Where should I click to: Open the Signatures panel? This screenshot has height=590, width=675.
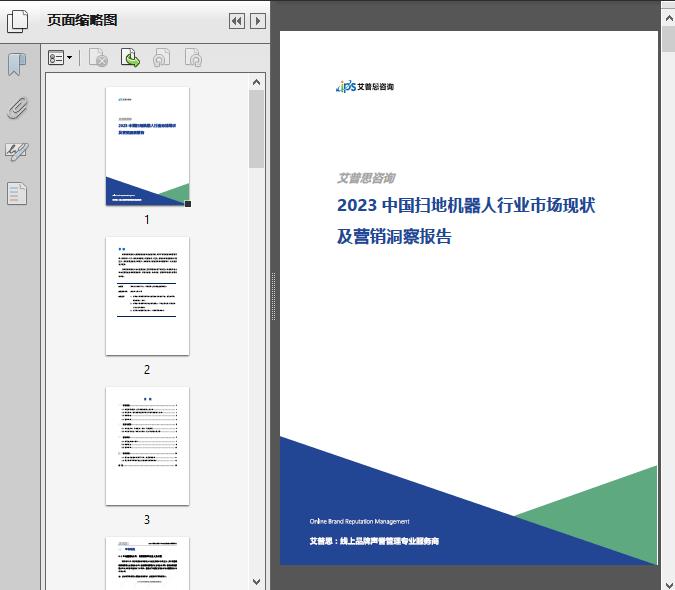[17, 151]
